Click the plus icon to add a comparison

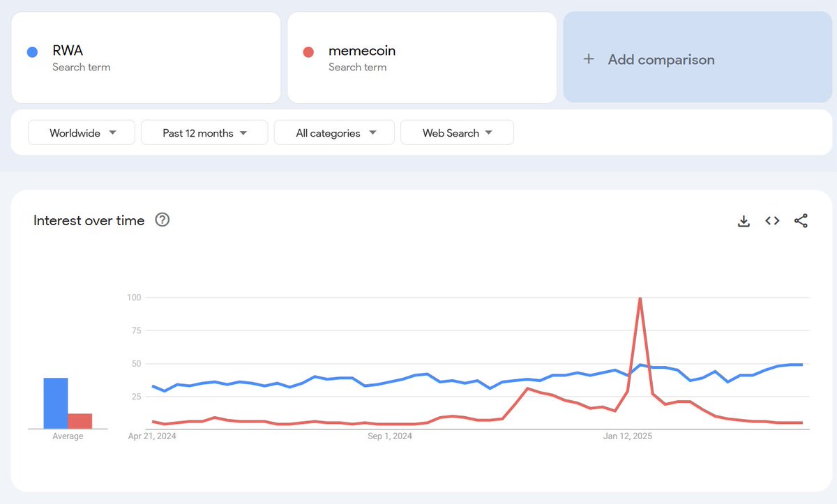tap(588, 59)
